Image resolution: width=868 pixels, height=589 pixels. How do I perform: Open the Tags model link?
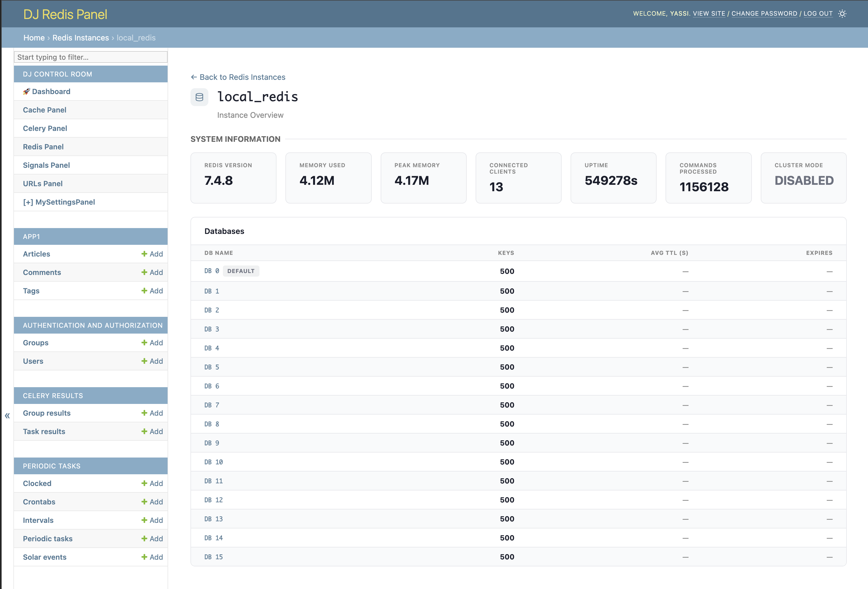tap(31, 291)
